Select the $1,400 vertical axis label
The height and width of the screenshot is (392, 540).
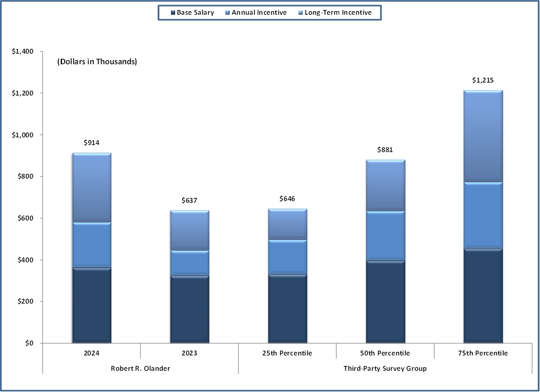[x=23, y=52]
